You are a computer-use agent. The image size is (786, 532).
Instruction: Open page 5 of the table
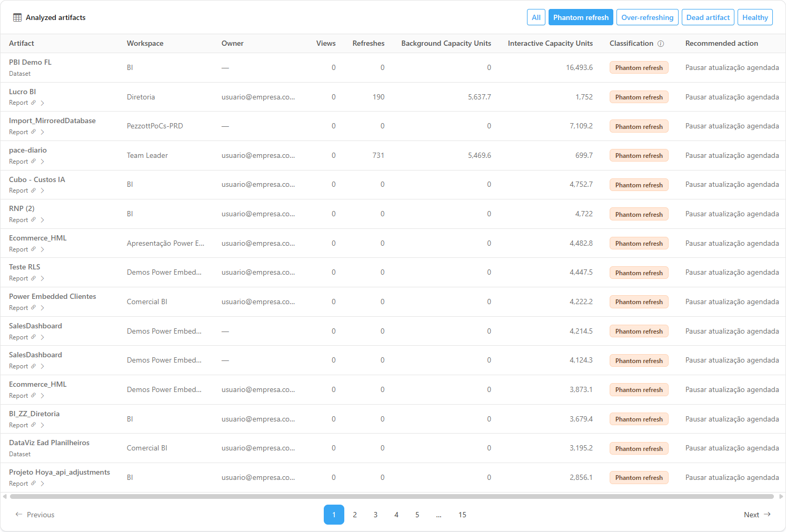[x=417, y=515]
